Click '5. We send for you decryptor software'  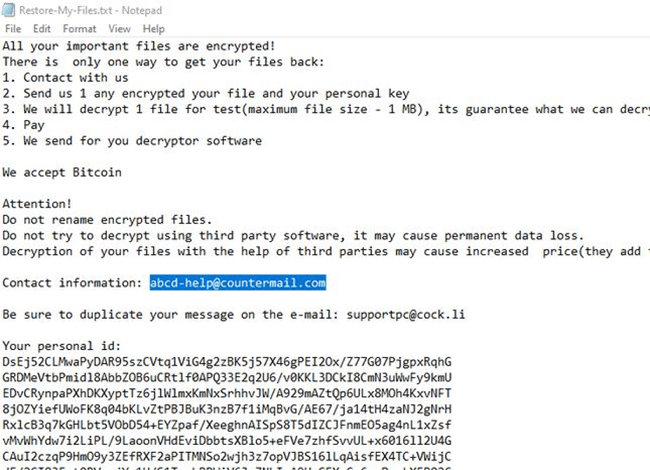(x=128, y=140)
